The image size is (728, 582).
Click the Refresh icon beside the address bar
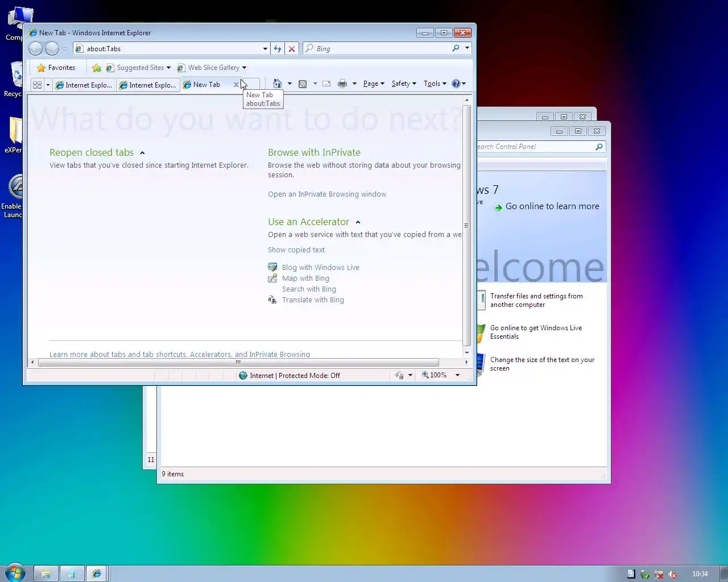pyautogui.click(x=278, y=49)
